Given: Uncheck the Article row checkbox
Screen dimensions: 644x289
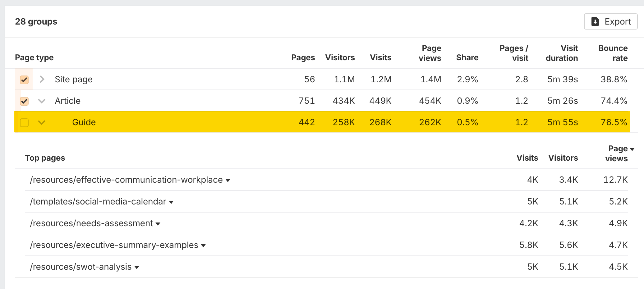Looking at the screenshot, I should pyautogui.click(x=24, y=101).
